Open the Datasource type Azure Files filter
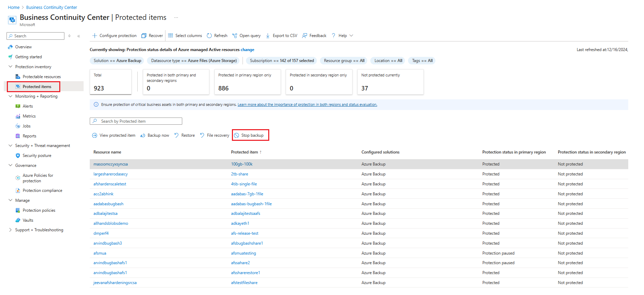 [194, 61]
